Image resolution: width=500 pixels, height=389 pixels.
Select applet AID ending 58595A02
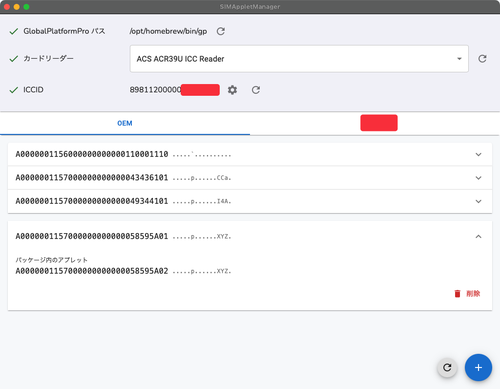(92, 271)
